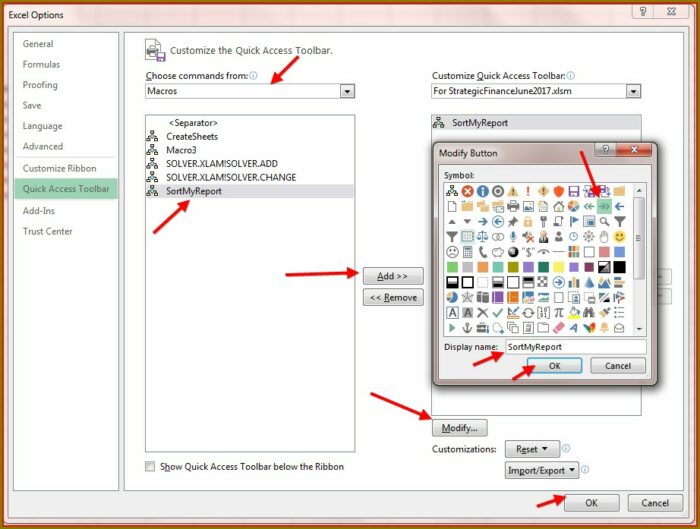Image resolution: width=700 pixels, height=529 pixels.
Task: Select SortMyReport in toolbar list on right
Action: (536, 123)
